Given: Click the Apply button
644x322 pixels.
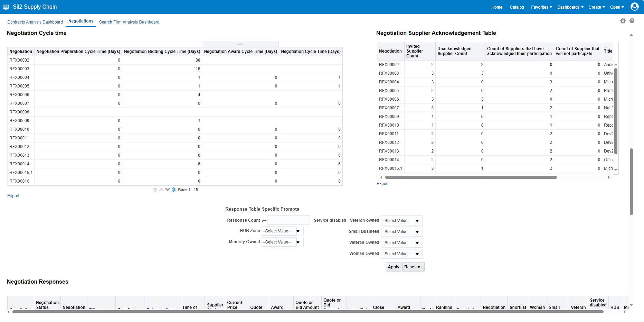Looking at the screenshot, I should 393,267.
